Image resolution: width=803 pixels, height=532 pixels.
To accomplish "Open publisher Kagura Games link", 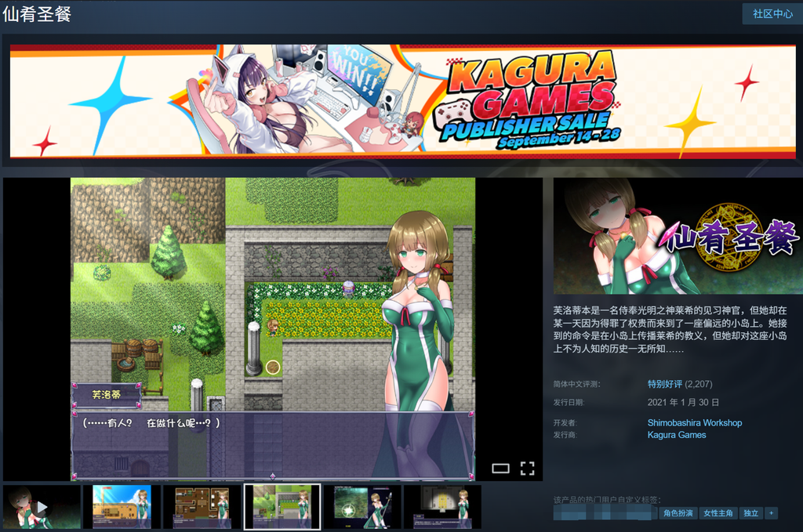I will tap(677, 435).
